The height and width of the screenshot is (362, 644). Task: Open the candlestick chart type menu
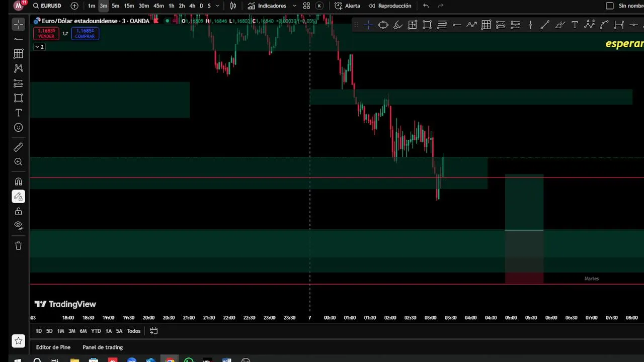(x=233, y=6)
